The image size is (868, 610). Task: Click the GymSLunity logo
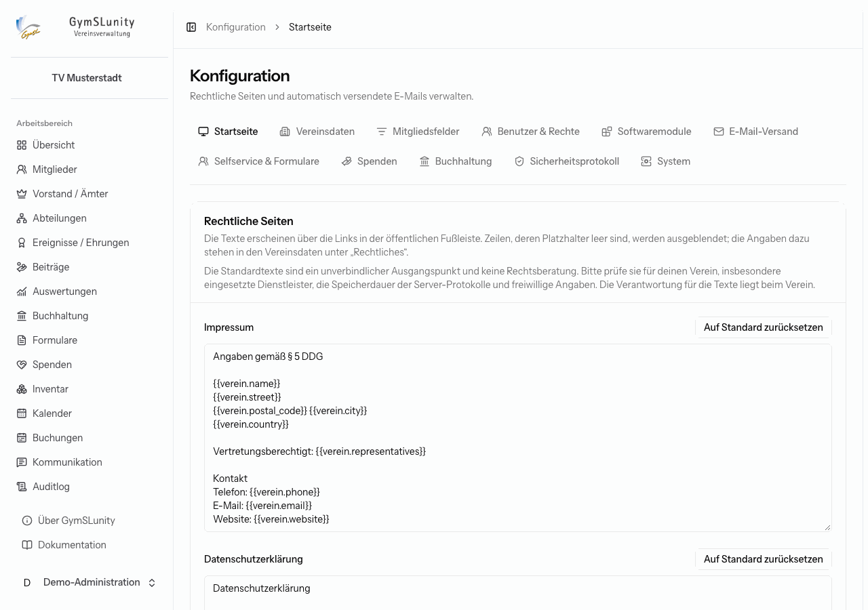point(76,27)
